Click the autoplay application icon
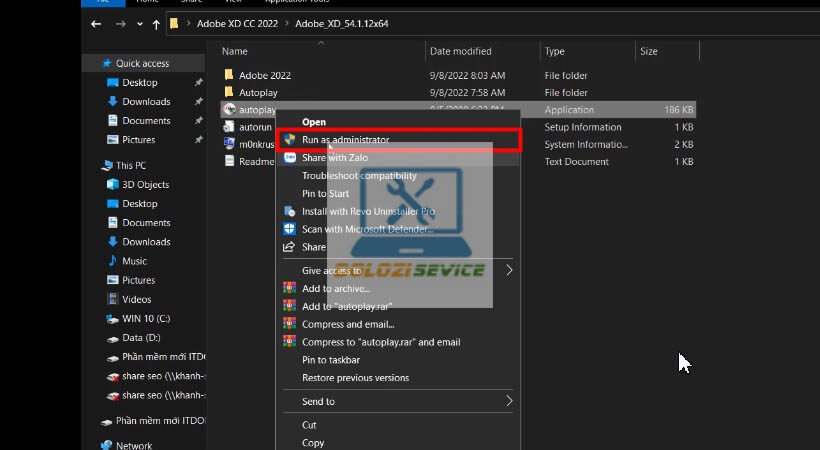Viewport: 820px width, 450px height. [x=229, y=109]
